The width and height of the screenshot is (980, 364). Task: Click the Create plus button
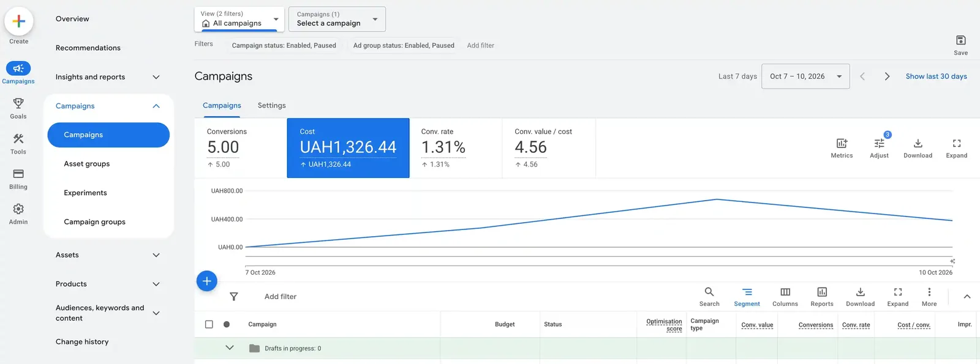[19, 21]
